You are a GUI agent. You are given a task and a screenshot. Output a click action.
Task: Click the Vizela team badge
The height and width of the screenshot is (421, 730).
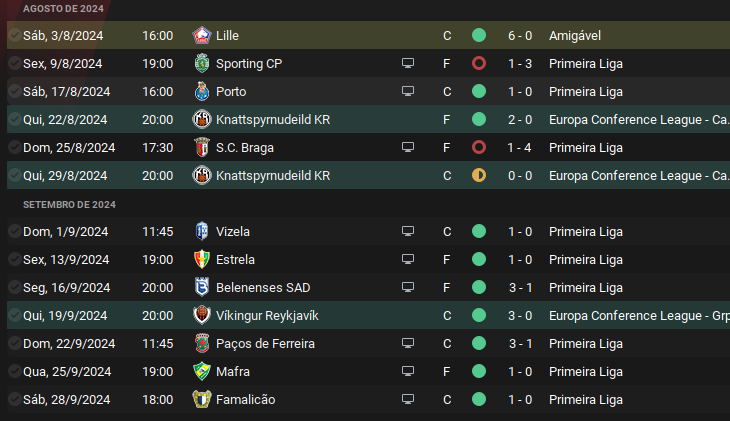[x=202, y=231]
